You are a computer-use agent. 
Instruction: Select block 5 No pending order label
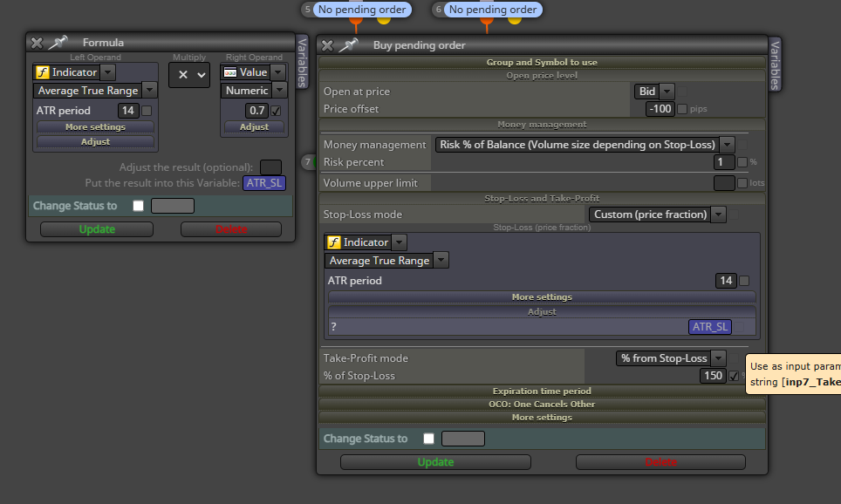pyautogui.click(x=362, y=10)
